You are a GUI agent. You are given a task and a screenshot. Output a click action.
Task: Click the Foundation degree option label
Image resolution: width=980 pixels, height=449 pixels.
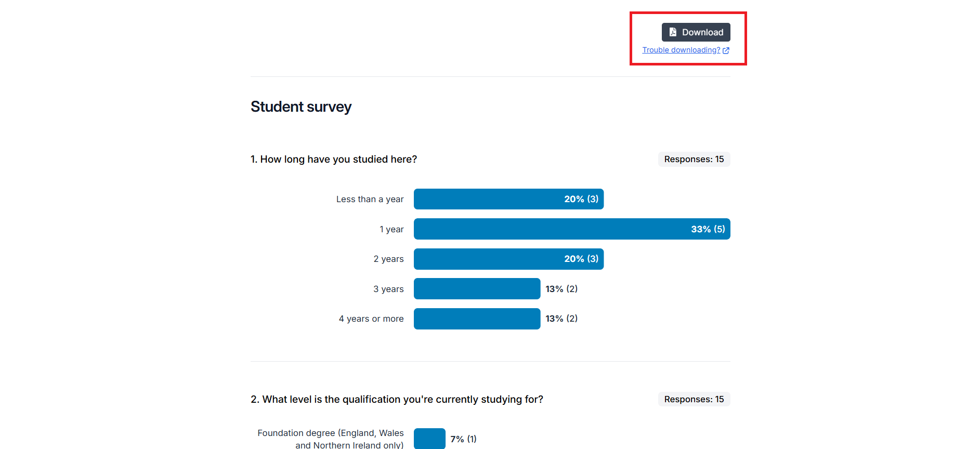[x=331, y=439]
